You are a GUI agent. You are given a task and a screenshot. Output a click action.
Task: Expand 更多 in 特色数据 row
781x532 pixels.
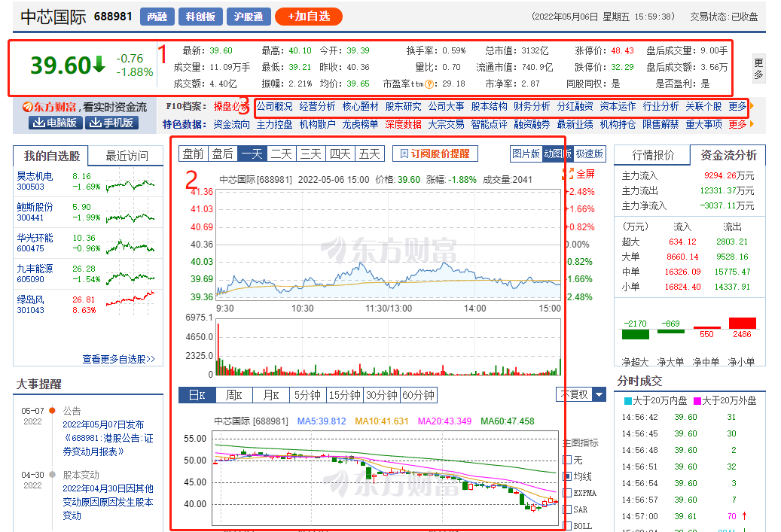coord(737,124)
